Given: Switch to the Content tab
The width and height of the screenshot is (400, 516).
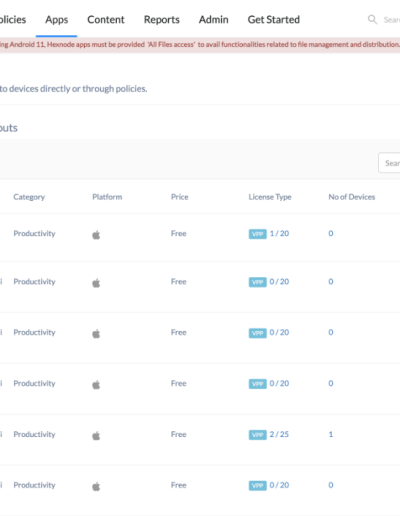Looking at the screenshot, I should point(106,20).
